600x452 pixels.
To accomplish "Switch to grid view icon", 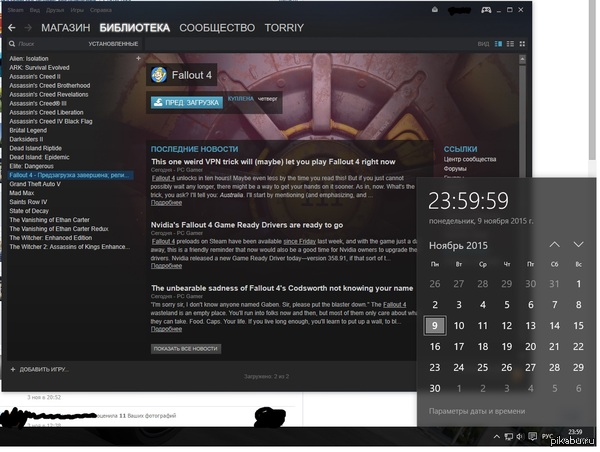I will pos(522,44).
